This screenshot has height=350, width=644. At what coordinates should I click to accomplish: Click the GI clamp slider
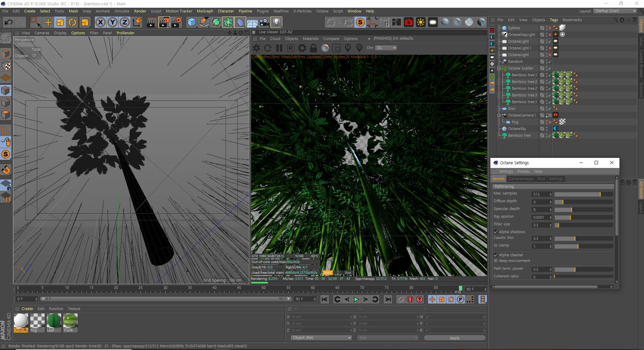coord(583,246)
